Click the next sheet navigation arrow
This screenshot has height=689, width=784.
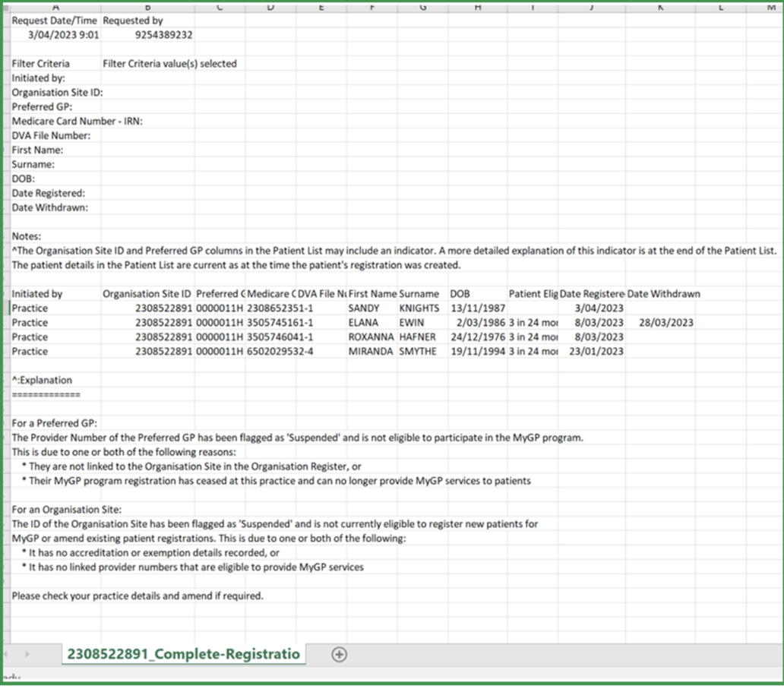click(27, 654)
